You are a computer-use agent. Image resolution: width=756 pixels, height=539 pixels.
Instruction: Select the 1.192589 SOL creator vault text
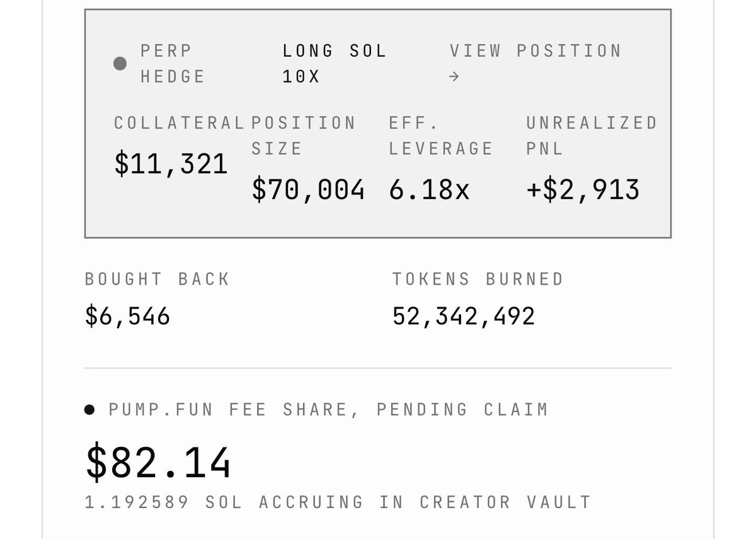point(338,502)
